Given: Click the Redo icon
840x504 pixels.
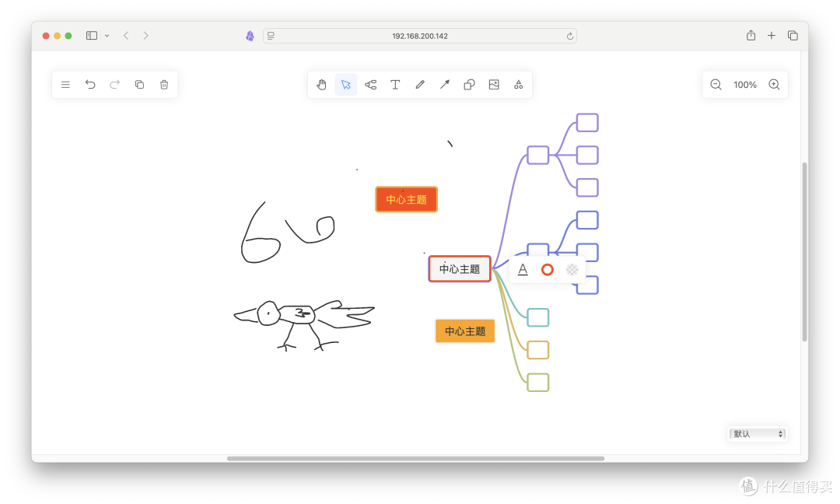Looking at the screenshot, I should [x=114, y=84].
